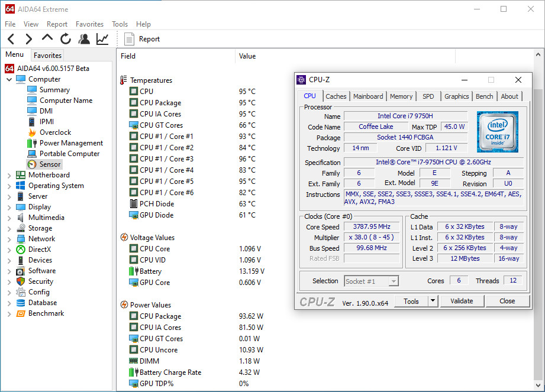Open Portable Computer in the tree
Screen dimensions: 545x392
69,154
